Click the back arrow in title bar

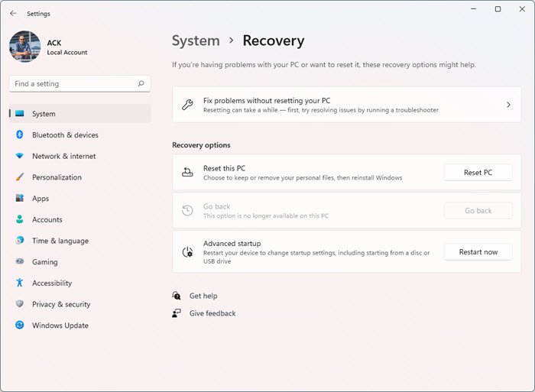point(13,13)
